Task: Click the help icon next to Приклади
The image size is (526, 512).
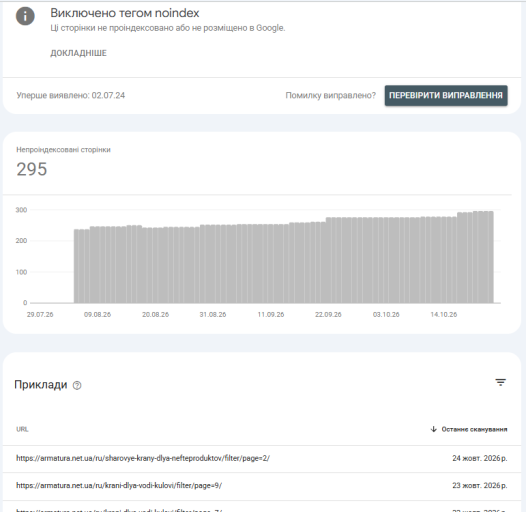Action: tap(77, 385)
